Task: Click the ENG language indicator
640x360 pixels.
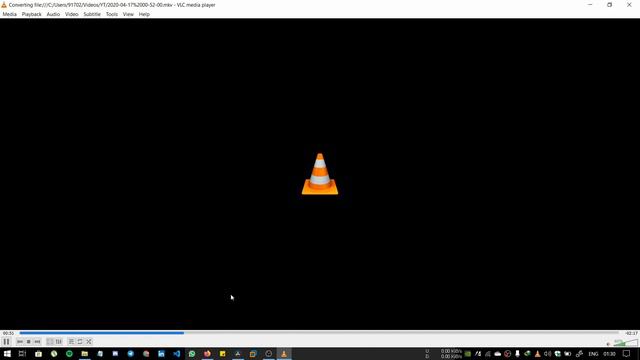Action: tap(593, 354)
